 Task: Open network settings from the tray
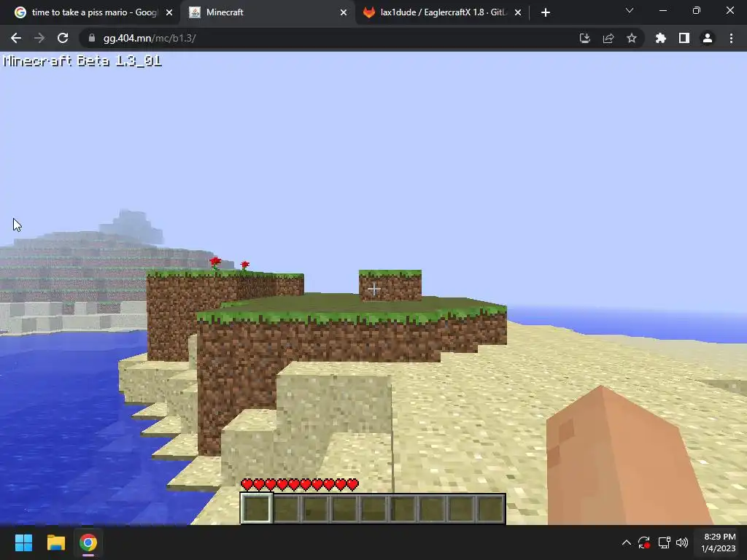tap(664, 542)
